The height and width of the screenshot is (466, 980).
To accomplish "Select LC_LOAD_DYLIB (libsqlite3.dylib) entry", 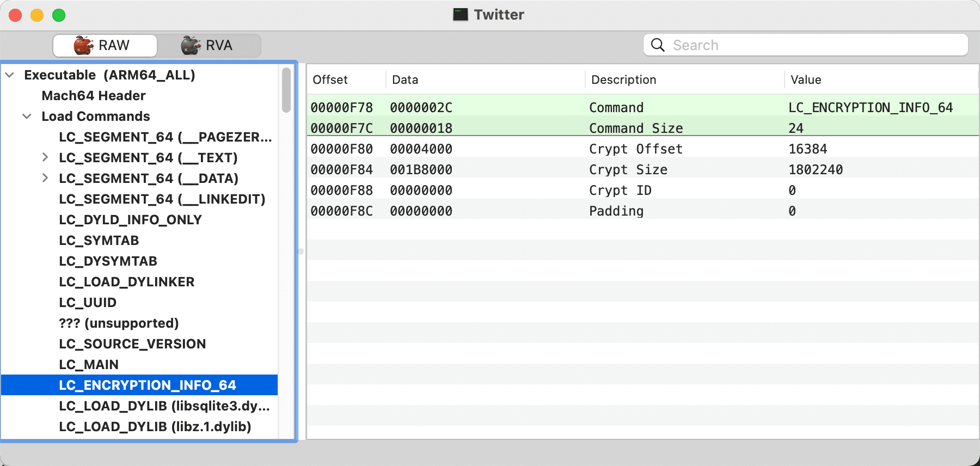I will tap(164, 406).
